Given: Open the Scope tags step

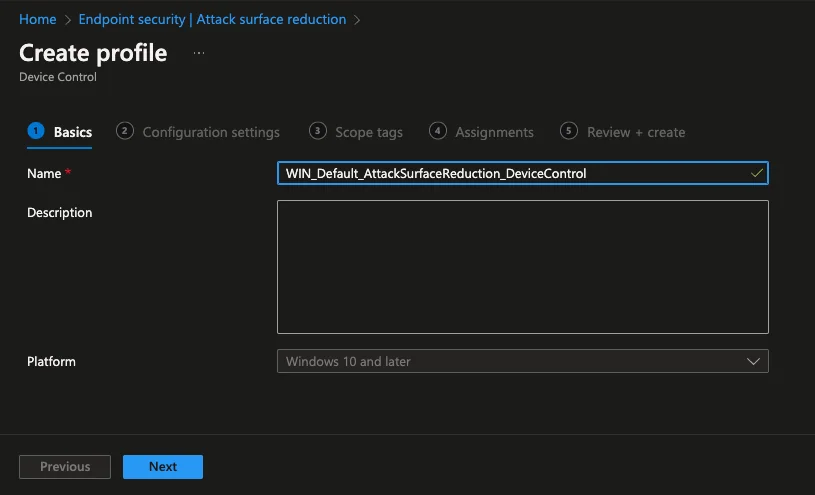Looking at the screenshot, I should tap(356, 132).
